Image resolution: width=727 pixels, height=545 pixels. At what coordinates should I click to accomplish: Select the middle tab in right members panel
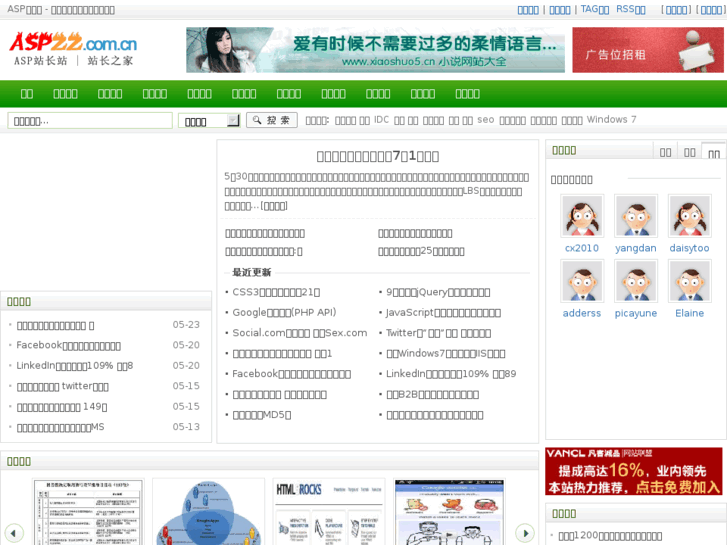pyautogui.click(x=689, y=152)
